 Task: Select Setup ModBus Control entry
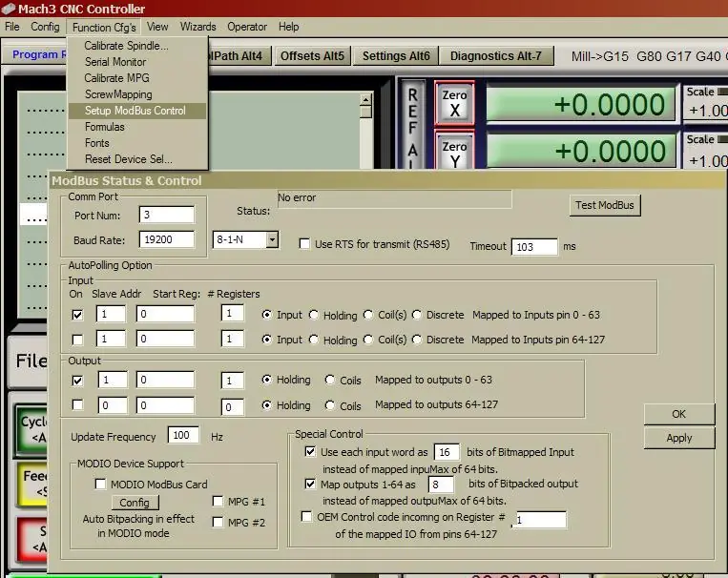pos(137,111)
